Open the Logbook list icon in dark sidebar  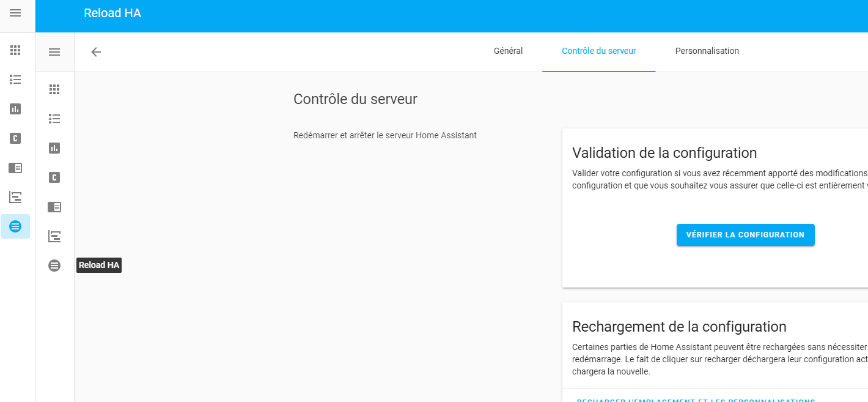[x=15, y=80]
